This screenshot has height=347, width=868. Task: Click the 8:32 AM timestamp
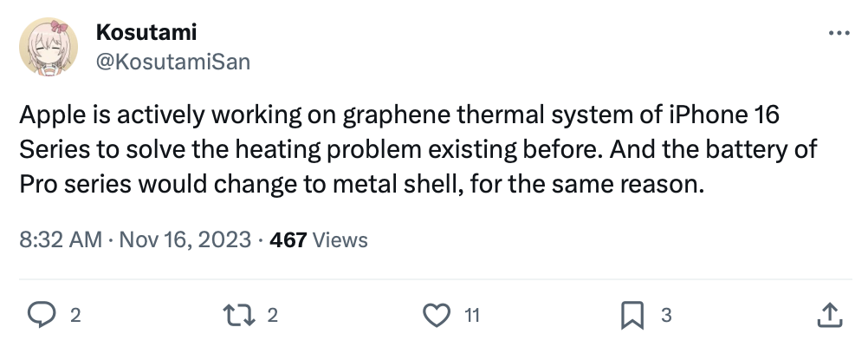(x=61, y=240)
